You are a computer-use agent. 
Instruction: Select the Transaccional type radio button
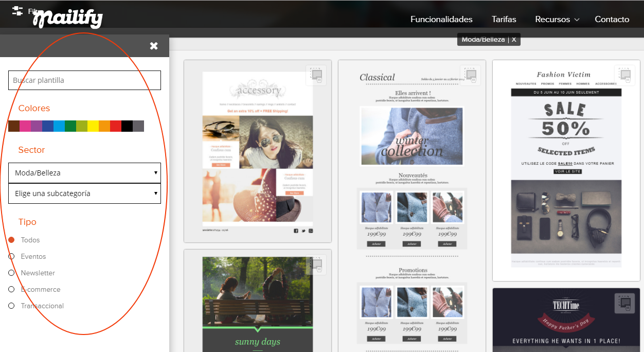pyautogui.click(x=11, y=306)
